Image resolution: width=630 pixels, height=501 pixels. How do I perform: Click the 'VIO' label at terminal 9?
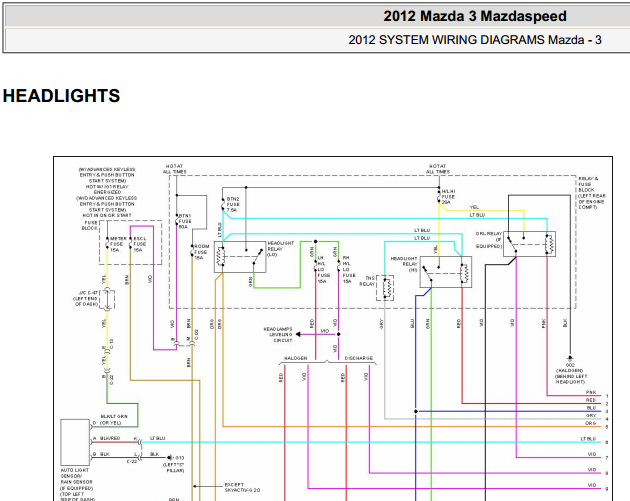click(x=592, y=485)
